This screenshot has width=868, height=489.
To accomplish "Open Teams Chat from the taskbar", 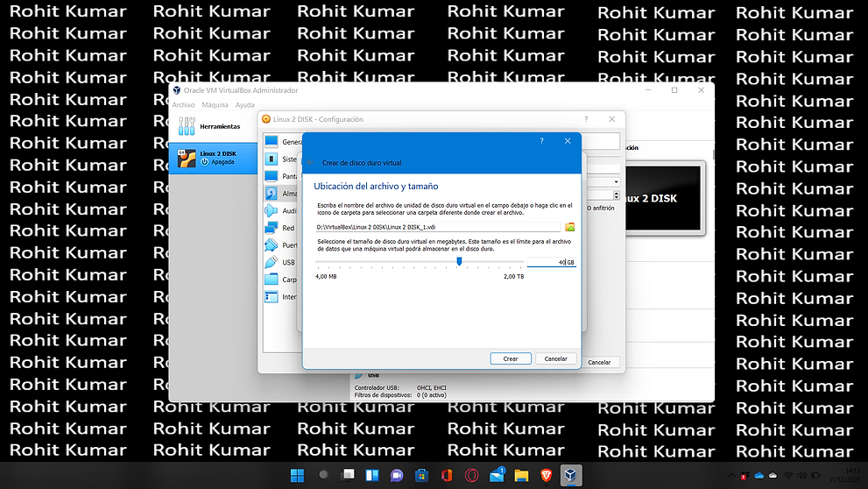I will click(397, 475).
